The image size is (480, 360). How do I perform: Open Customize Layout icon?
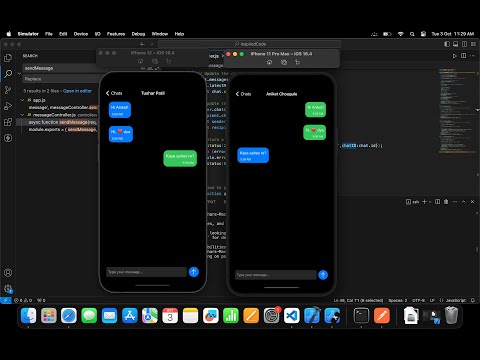pos(473,44)
